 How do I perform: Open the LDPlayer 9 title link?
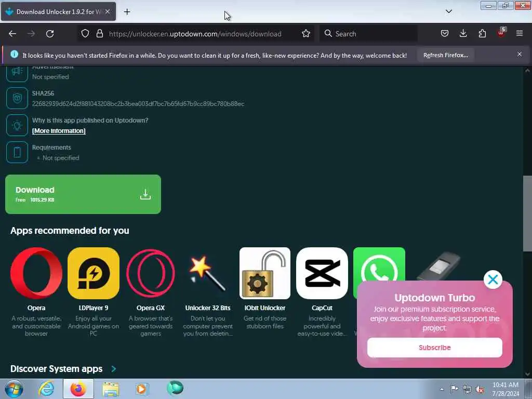pos(94,308)
